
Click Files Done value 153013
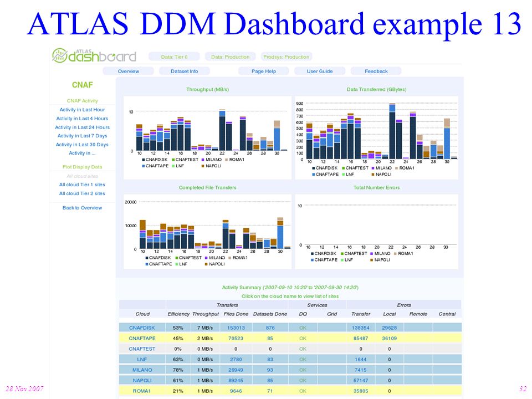pyautogui.click(x=236, y=328)
